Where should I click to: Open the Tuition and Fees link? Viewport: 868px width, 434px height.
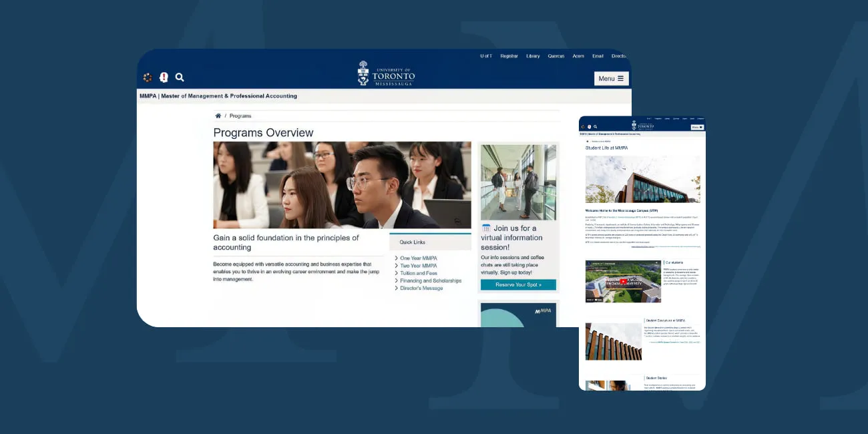pyautogui.click(x=418, y=272)
